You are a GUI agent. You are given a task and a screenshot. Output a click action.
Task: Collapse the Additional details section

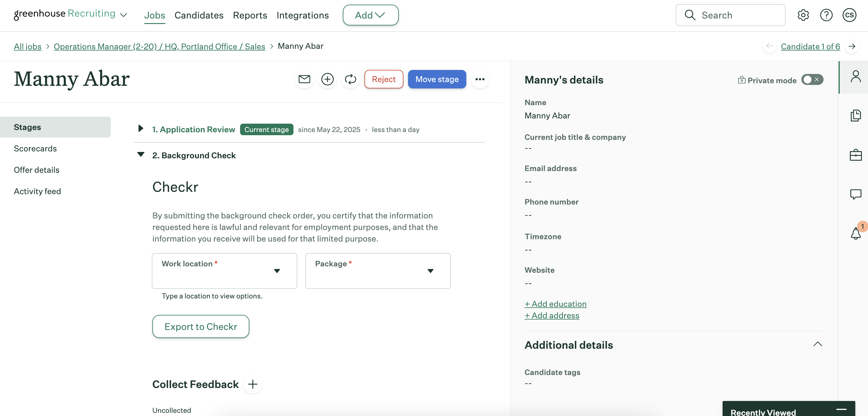tap(818, 344)
